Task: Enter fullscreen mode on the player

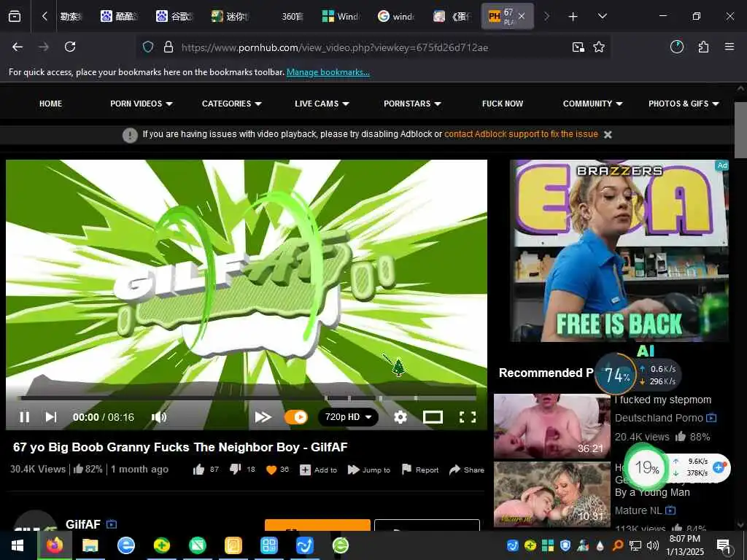Action: point(468,417)
